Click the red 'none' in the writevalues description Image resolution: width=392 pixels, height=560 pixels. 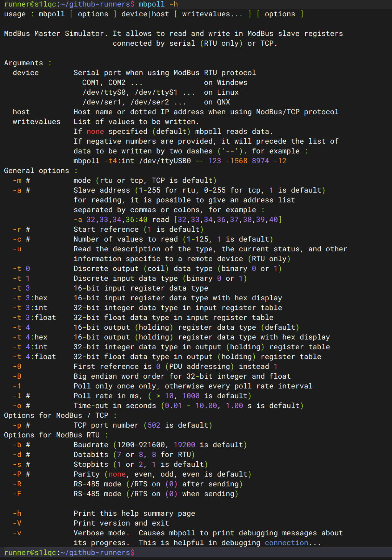[x=95, y=131]
